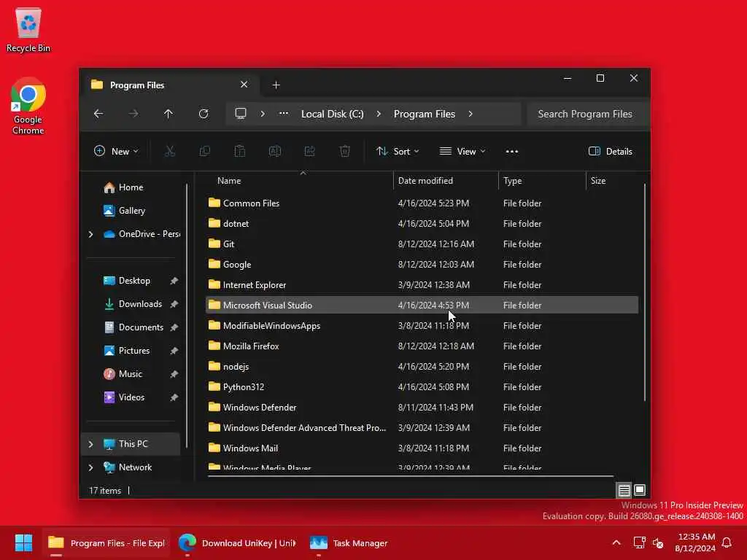Click the Delete trash icon

click(x=345, y=152)
